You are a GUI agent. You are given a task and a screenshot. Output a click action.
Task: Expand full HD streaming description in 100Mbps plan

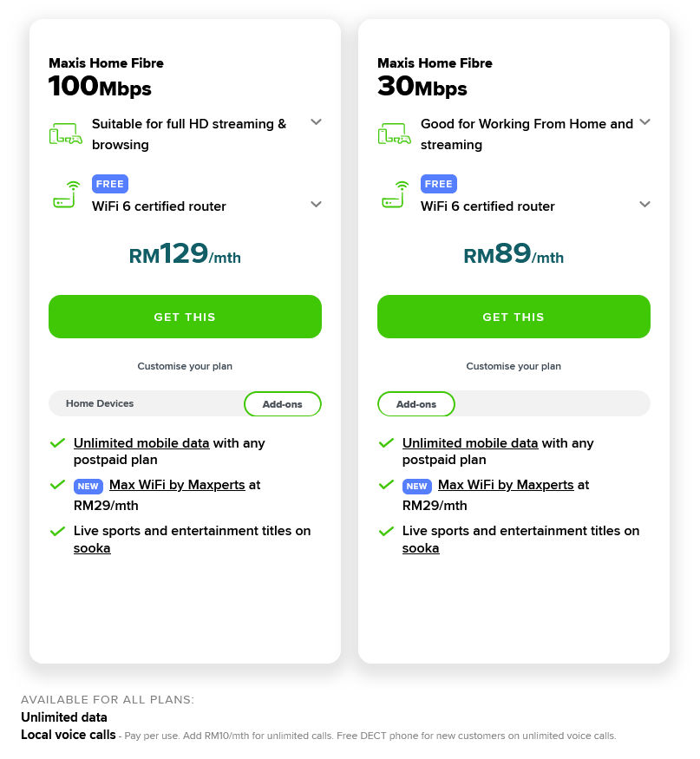316,122
